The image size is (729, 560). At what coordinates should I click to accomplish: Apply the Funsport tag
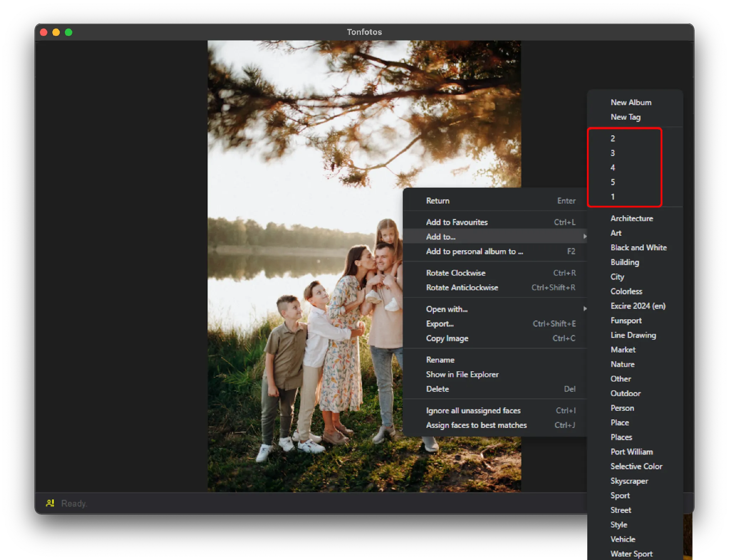tap(635, 320)
